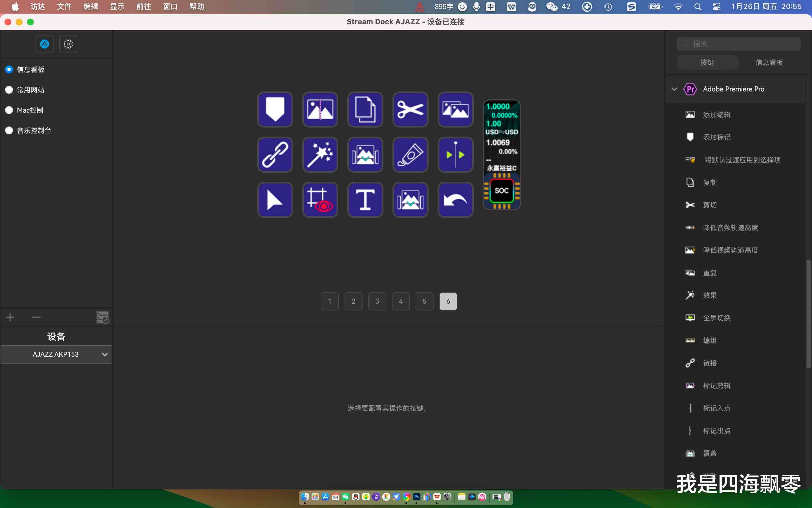Select the duplicate images key in top row
The height and width of the screenshot is (508, 812).
point(455,109)
